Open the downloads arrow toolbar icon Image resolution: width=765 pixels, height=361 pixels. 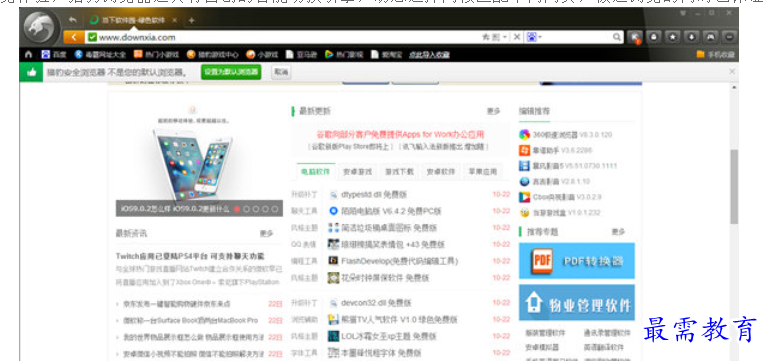click(691, 37)
